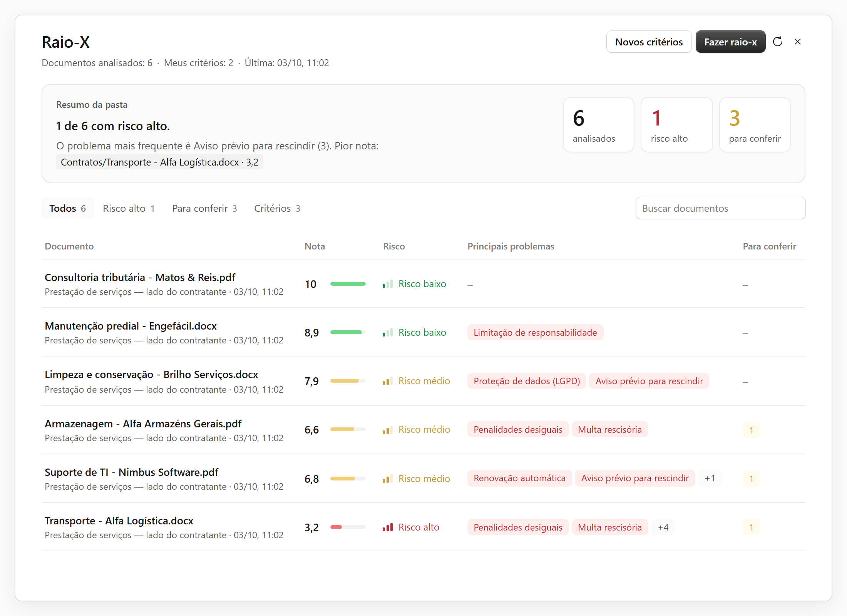Click the red score bar for Transporte document
The height and width of the screenshot is (616, 847).
coord(348,527)
